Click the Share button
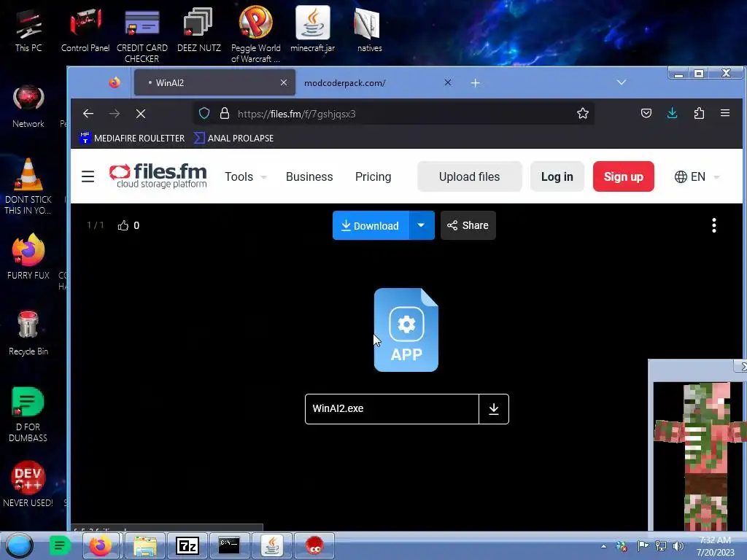Screen dimensions: 747x560 pos(468,225)
